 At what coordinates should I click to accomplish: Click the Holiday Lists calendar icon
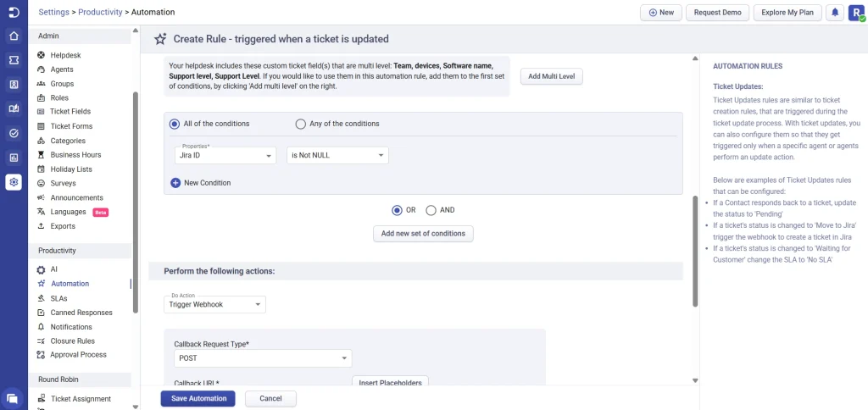[x=41, y=169]
